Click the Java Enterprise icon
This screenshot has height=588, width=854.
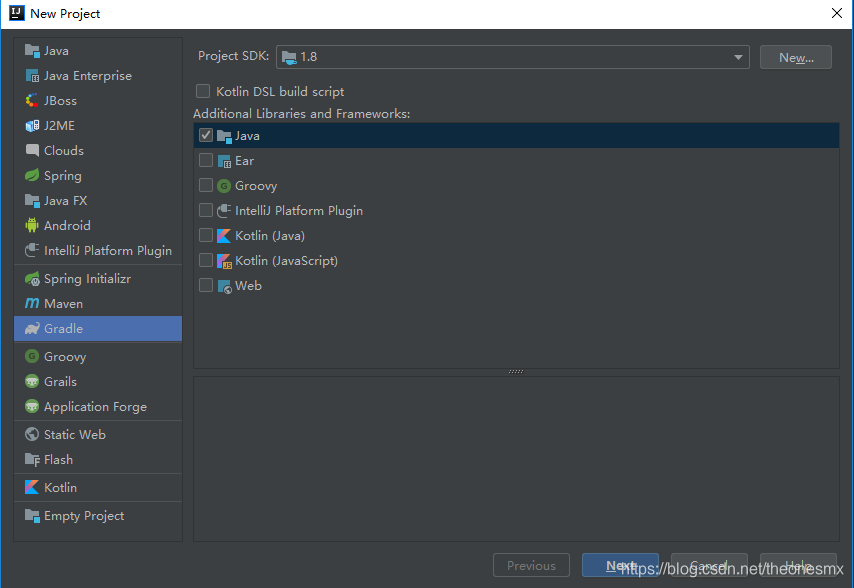click(32, 76)
